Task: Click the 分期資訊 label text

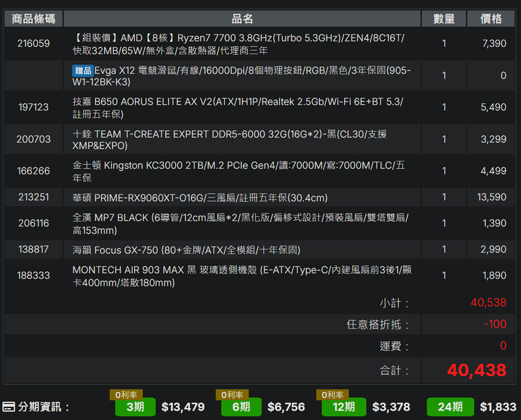Action: coord(43,407)
